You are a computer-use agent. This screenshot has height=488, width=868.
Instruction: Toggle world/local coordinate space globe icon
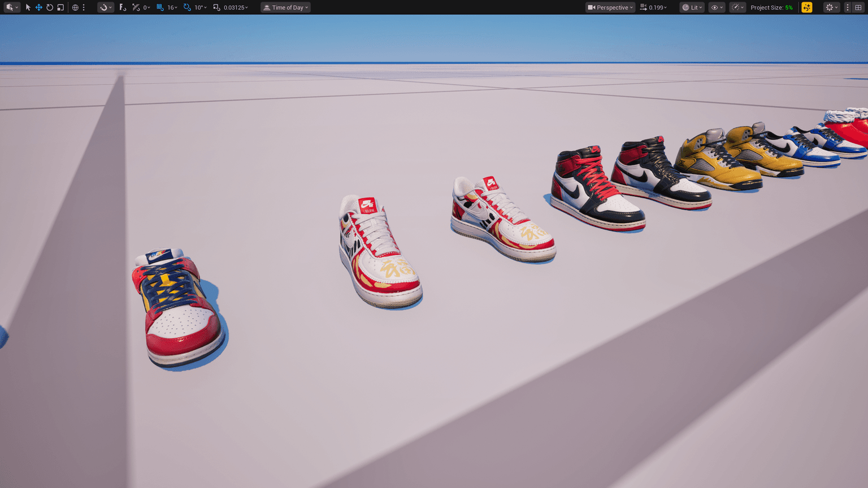tap(75, 7)
